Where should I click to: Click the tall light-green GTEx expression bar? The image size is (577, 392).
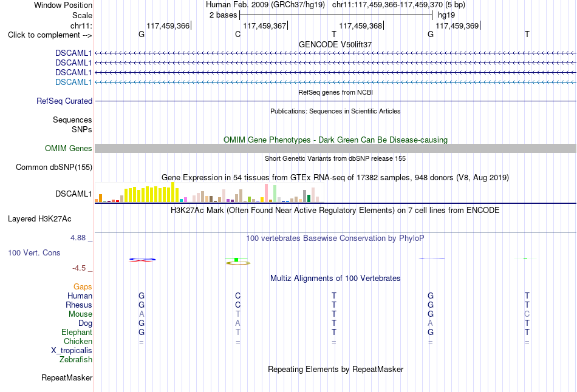[x=275, y=194]
